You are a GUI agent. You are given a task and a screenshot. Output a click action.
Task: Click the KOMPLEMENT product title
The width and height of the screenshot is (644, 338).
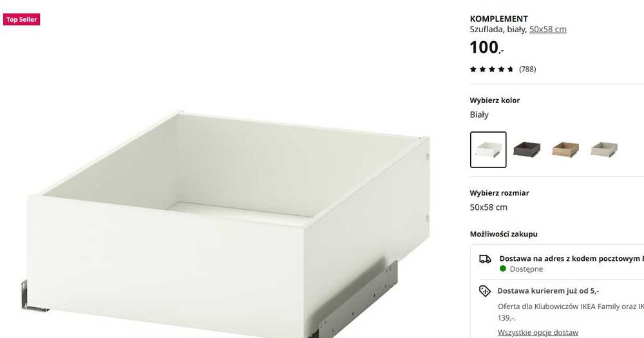(498, 19)
